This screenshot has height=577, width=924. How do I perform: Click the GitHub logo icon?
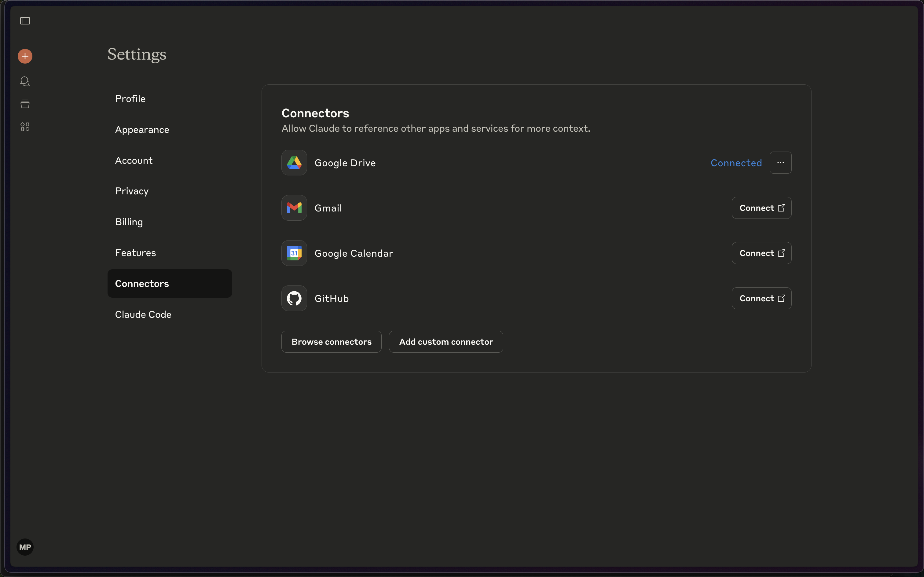[x=294, y=298]
